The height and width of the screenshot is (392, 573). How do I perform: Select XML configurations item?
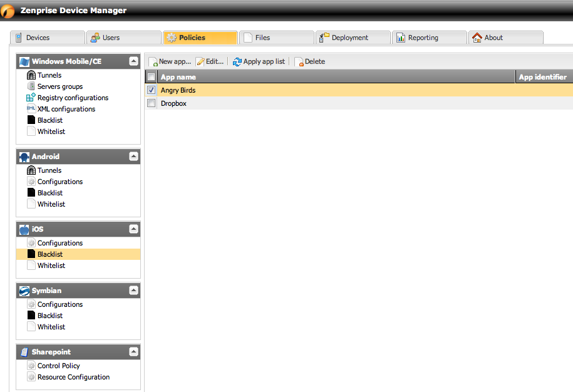point(66,109)
